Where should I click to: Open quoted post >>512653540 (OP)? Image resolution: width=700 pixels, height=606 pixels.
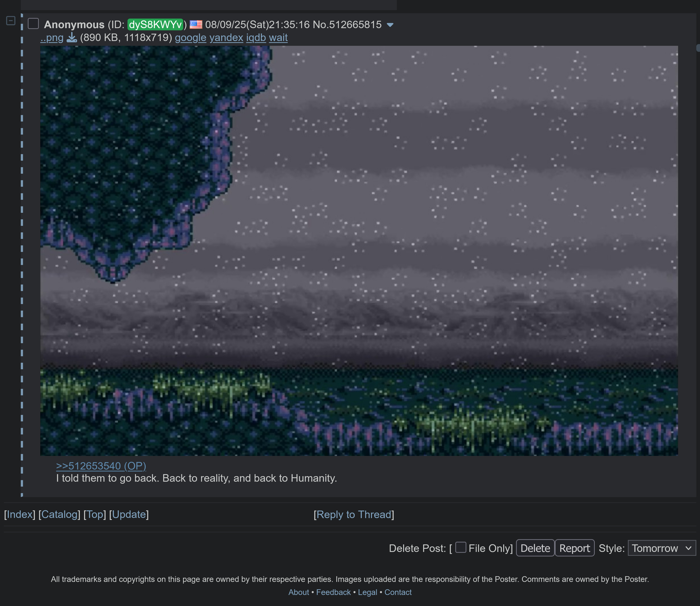101,466
